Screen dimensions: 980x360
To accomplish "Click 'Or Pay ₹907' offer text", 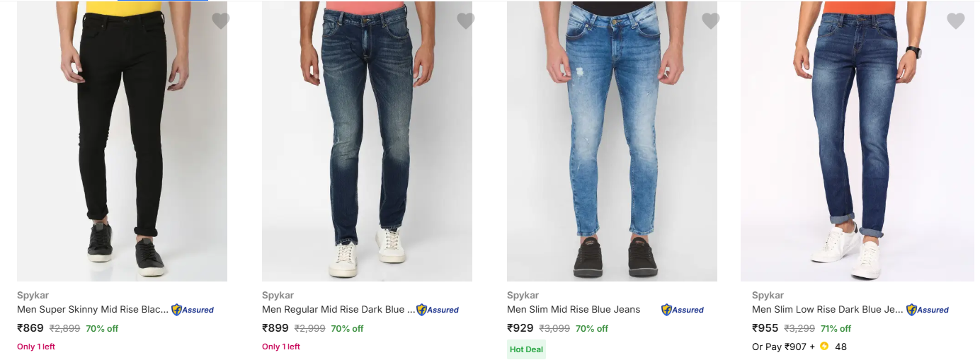I will coord(779,347).
